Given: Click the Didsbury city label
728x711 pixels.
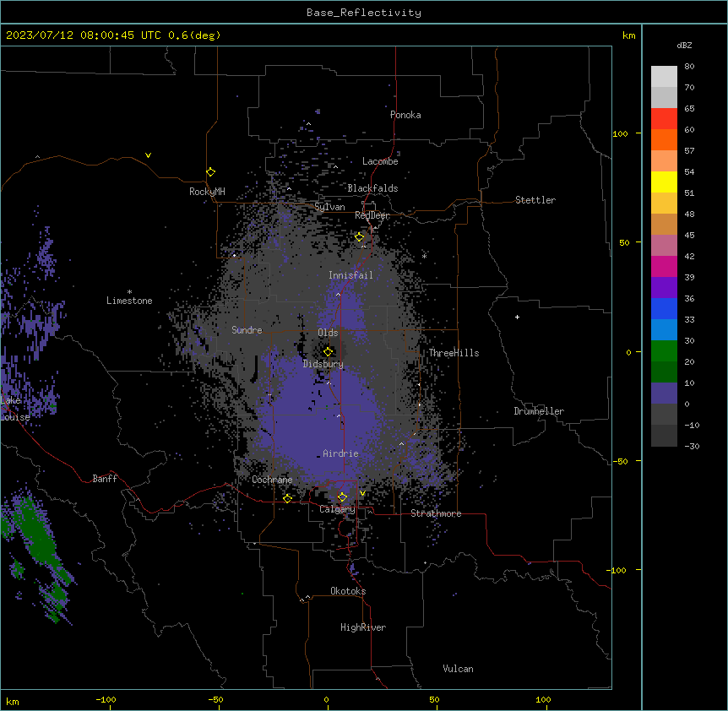Looking at the screenshot, I should click(323, 364).
